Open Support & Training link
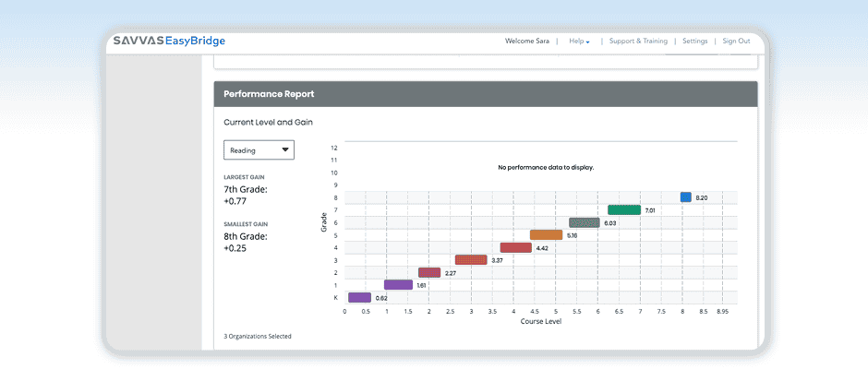 pos(638,42)
